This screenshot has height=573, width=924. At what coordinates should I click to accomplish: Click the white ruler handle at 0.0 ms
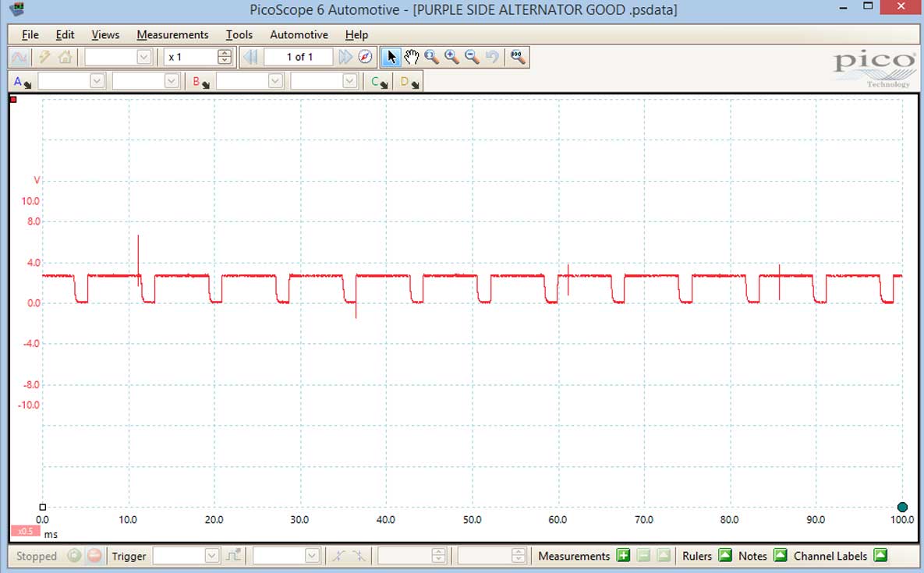[x=42, y=507]
